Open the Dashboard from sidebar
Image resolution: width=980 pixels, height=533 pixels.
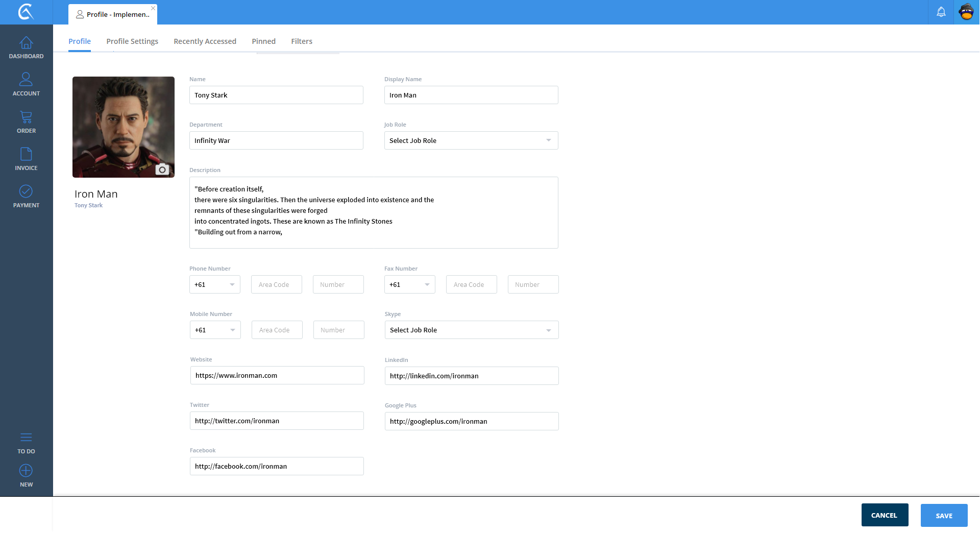click(26, 47)
